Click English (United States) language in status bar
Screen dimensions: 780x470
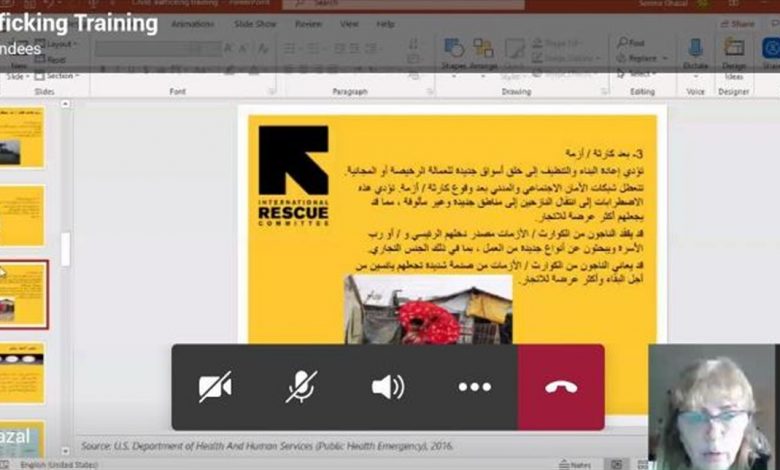coord(59,465)
